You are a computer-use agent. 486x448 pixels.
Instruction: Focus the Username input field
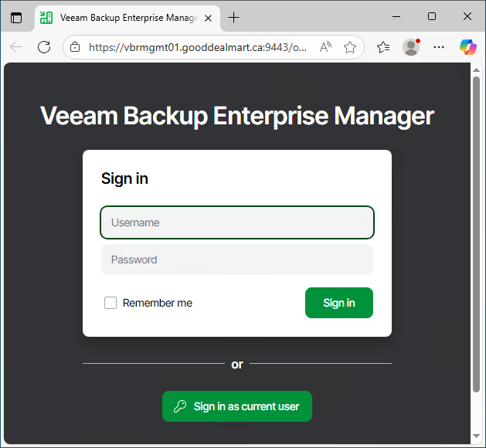click(236, 222)
